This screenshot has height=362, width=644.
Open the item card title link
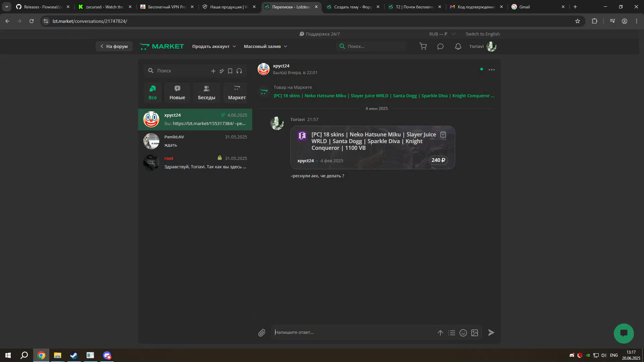pyautogui.click(x=374, y=141)
